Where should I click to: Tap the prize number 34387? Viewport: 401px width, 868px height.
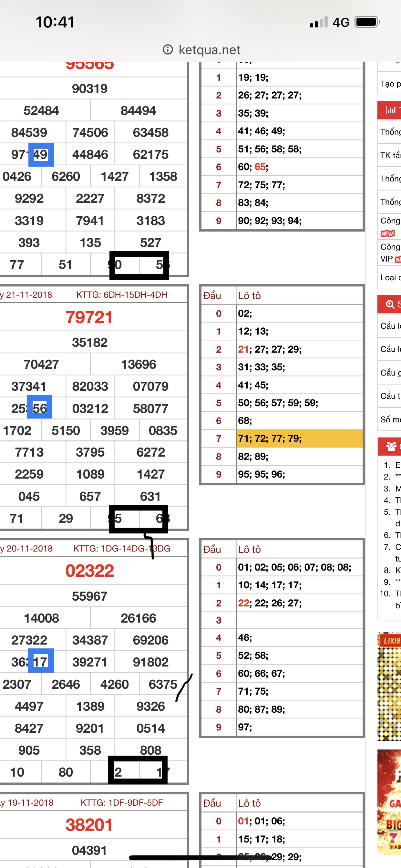tap(90, 640)
